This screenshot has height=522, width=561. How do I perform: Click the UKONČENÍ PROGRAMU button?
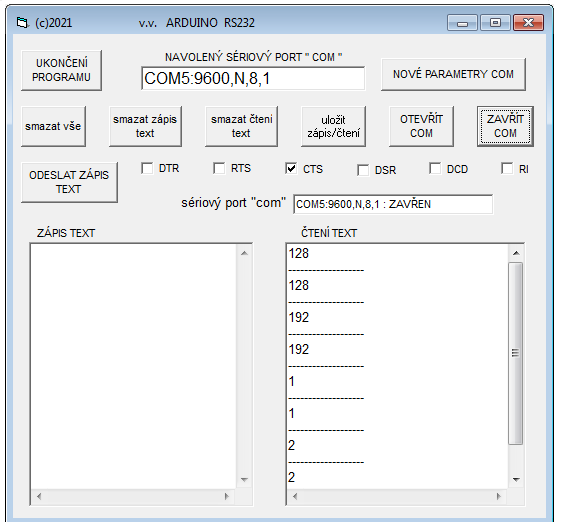[x=62, y=70]
